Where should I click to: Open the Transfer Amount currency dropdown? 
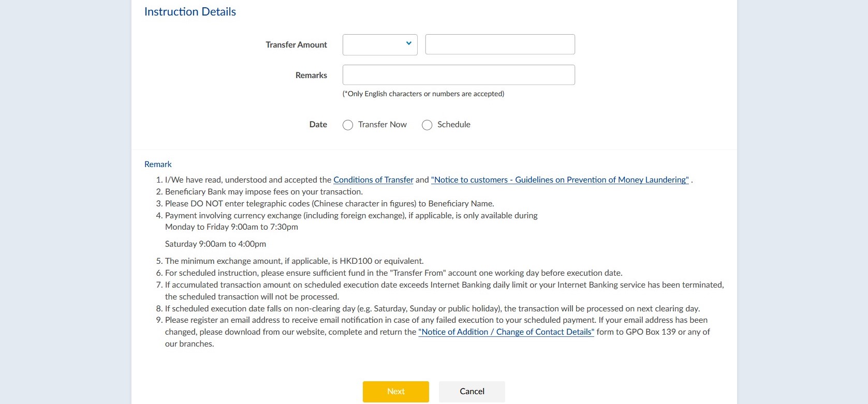coord(379,44)
